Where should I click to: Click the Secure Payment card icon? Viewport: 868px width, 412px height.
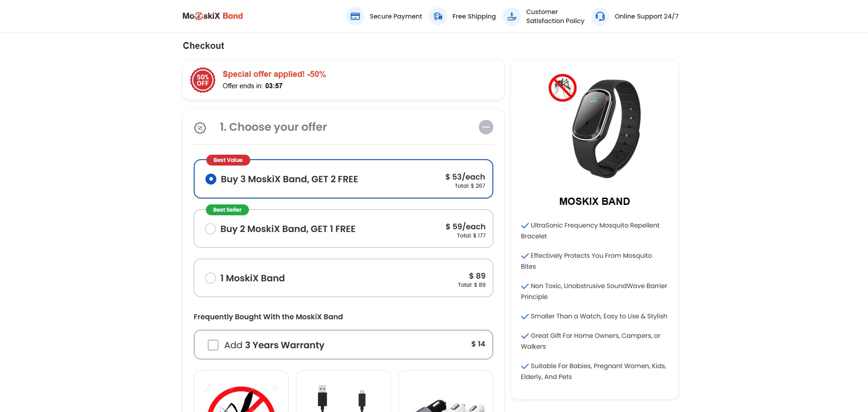click(355, 16)
